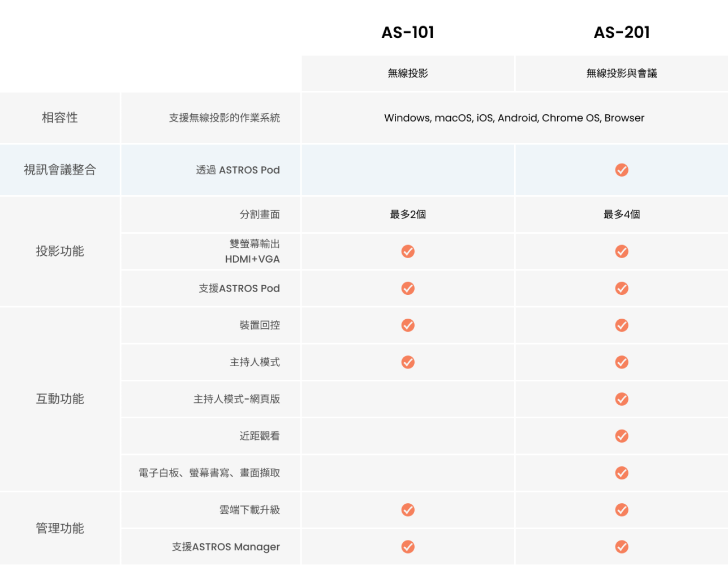The image size is (728, 566).
Task: Select the AS-201 checkmark in 支援ASTROS Pod row
Action: pyautogui.click(x=622, y=288)
